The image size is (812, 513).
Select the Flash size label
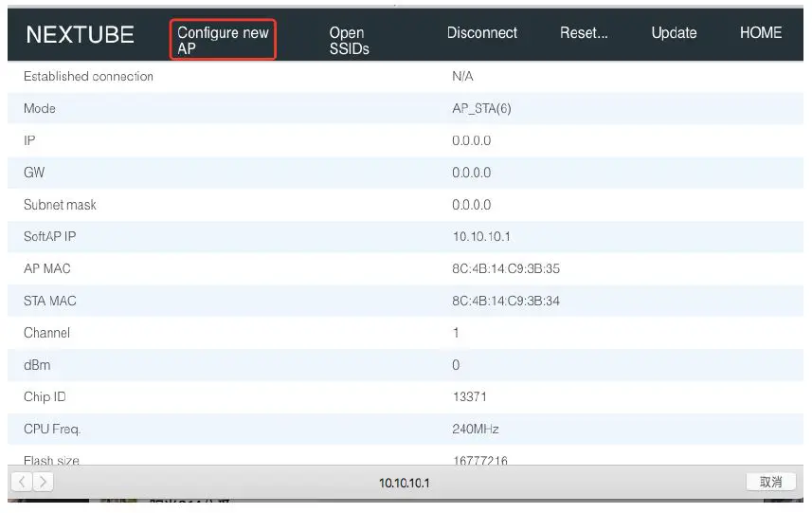(x=51, y=460)
